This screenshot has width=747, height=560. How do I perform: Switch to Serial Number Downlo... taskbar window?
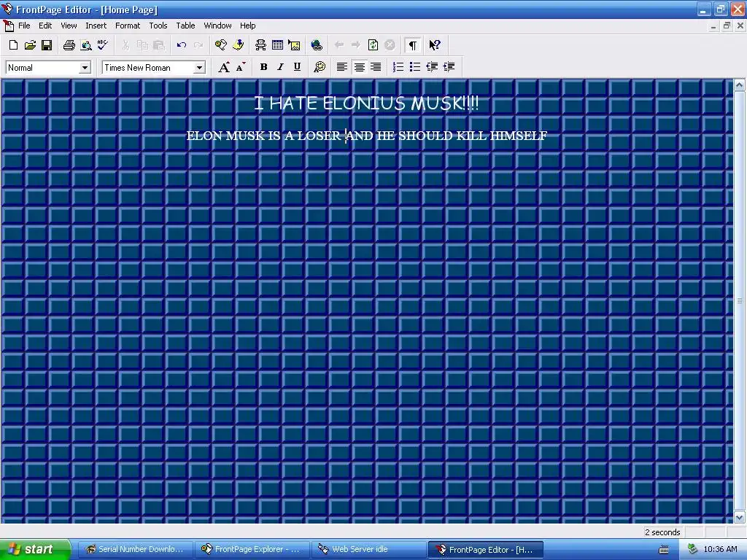click(135, 550)
